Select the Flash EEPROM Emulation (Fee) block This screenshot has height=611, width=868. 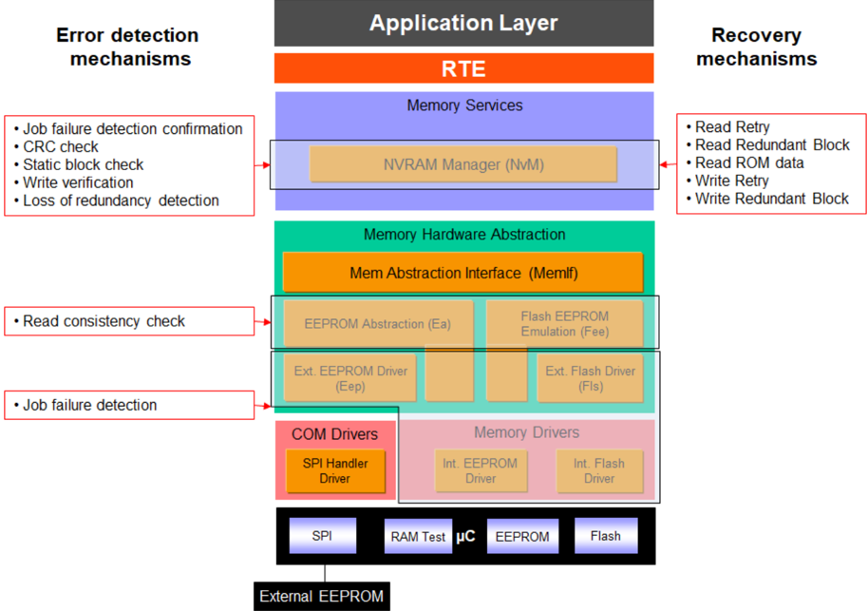[x=565, y=323]
